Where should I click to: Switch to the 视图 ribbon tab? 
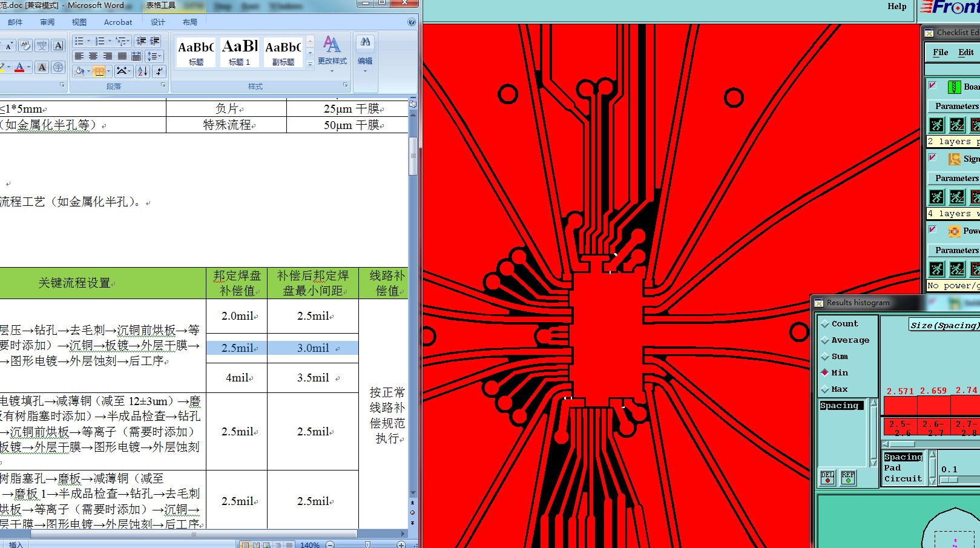[x=79, y=22]
